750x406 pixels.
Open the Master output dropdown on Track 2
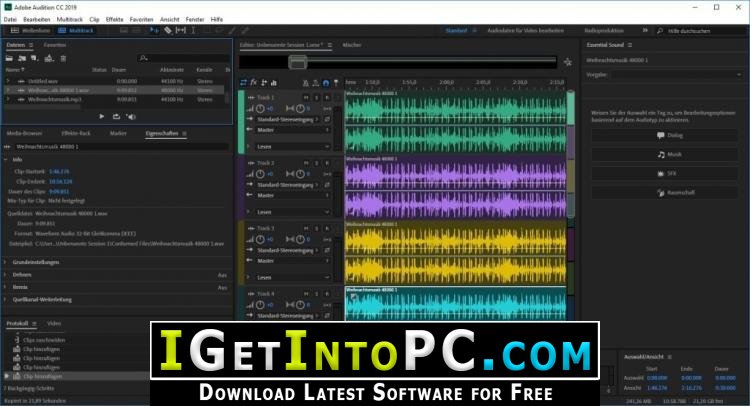pyautogui.click(x=293, y=195)
